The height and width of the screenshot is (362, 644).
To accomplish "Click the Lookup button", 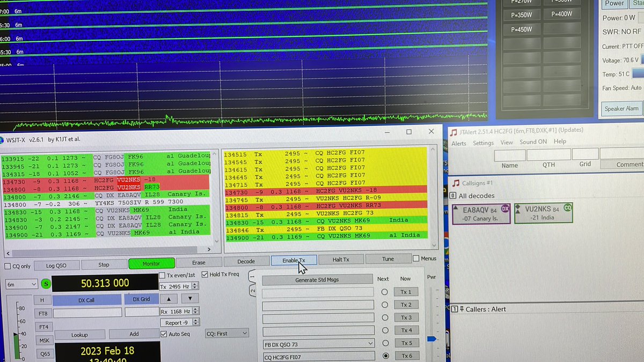I will pyautogui.click(x=79, y=335).
